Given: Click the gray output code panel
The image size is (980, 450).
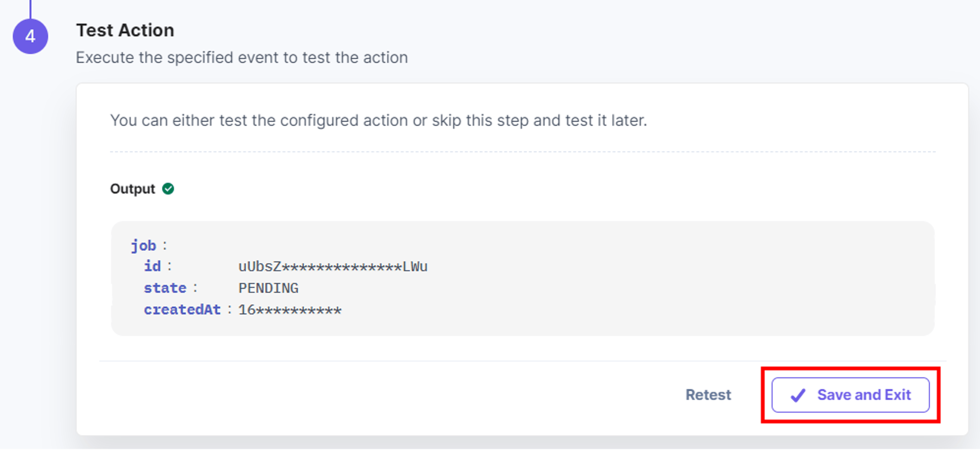Looking at the screenshot, I should pos(523,279).
